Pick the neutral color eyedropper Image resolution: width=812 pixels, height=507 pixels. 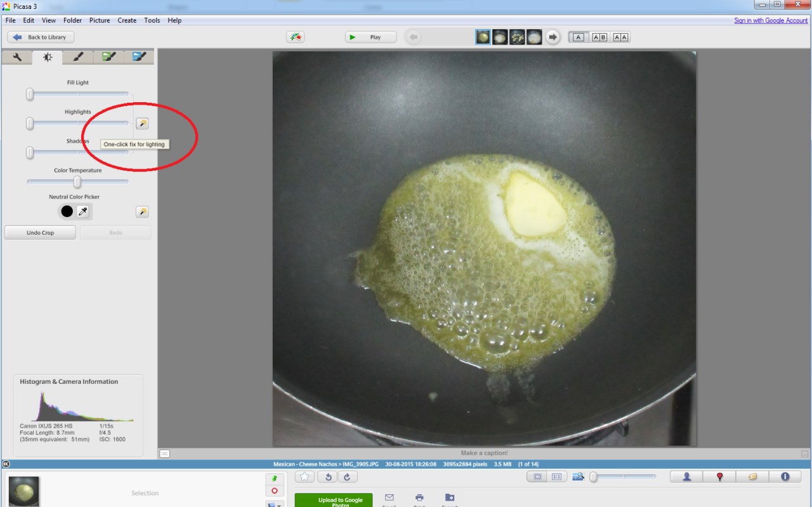click(82, 211)
